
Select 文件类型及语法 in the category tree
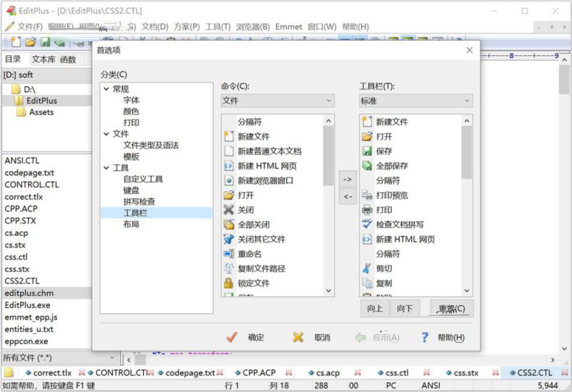(x=151, y=145)
